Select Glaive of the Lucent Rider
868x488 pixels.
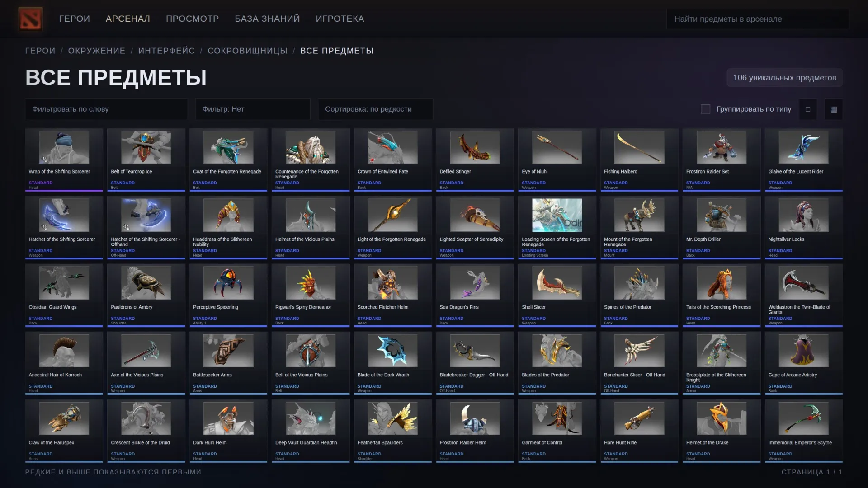tap(804, 160)
